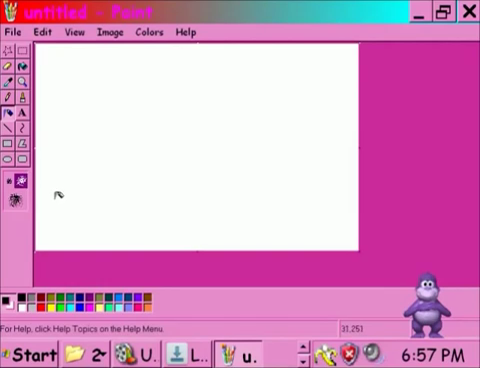Open the File menu

[x=13, y=32]
